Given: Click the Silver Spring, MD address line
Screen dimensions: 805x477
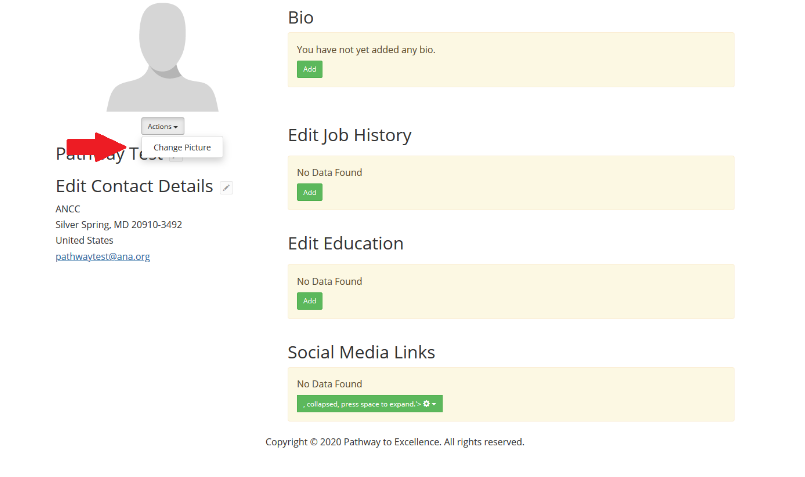Looking at the screenshot, I should coord(118,224).
